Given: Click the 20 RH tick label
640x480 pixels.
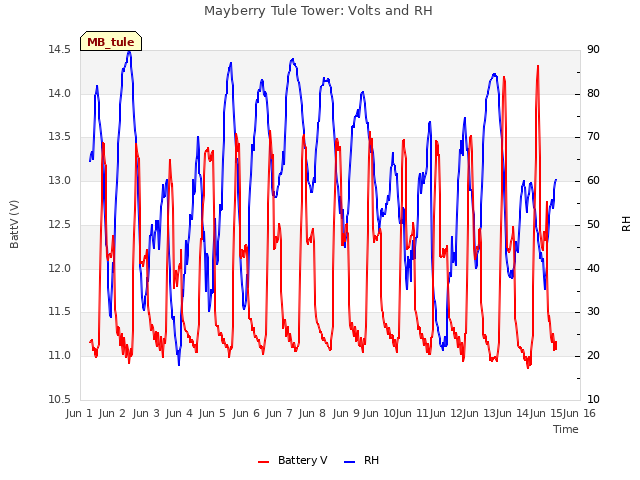Looking at the screenshot, I should [593, 356].
